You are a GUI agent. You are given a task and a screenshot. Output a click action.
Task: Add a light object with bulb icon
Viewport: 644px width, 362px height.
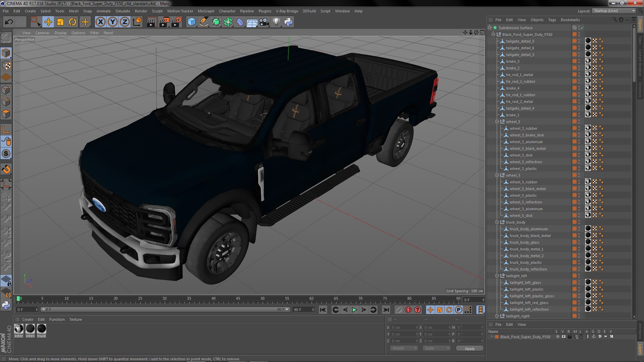276,22
